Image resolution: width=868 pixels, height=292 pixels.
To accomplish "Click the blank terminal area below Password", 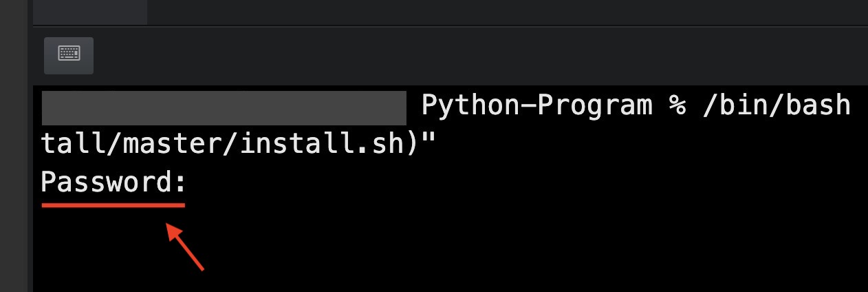I will click(x=447, y=255).
